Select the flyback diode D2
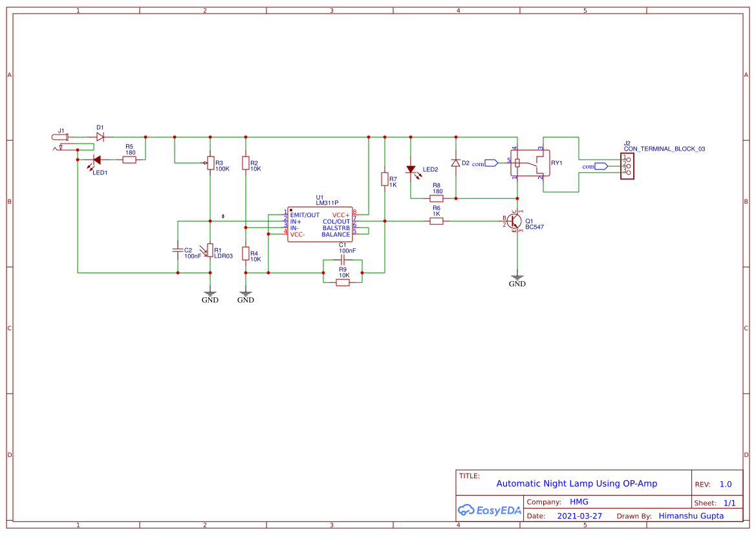756x535 pixels. pyautogui.click(x=456, y=163)
